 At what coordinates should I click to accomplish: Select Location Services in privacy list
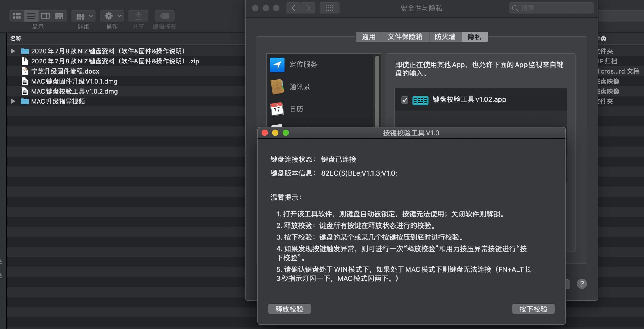[x=303, y=65]
